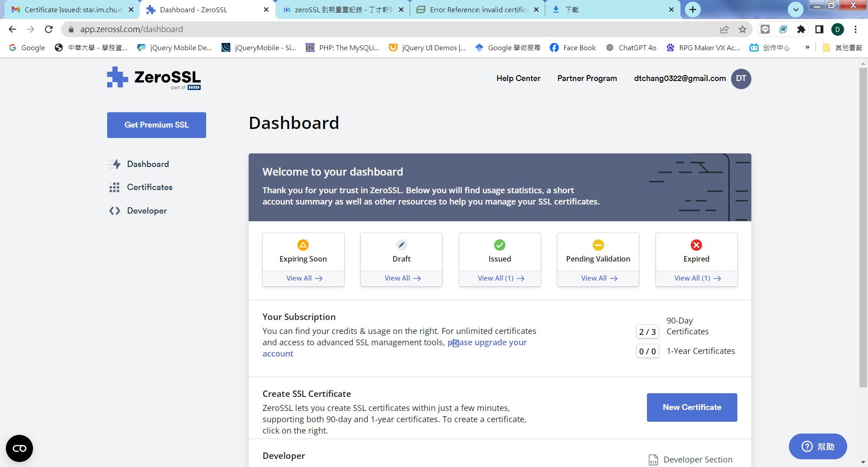The width and height of the screenshot is (868, 467).
Task: View All (1) under Issued
Action: [x=500, y=278]
